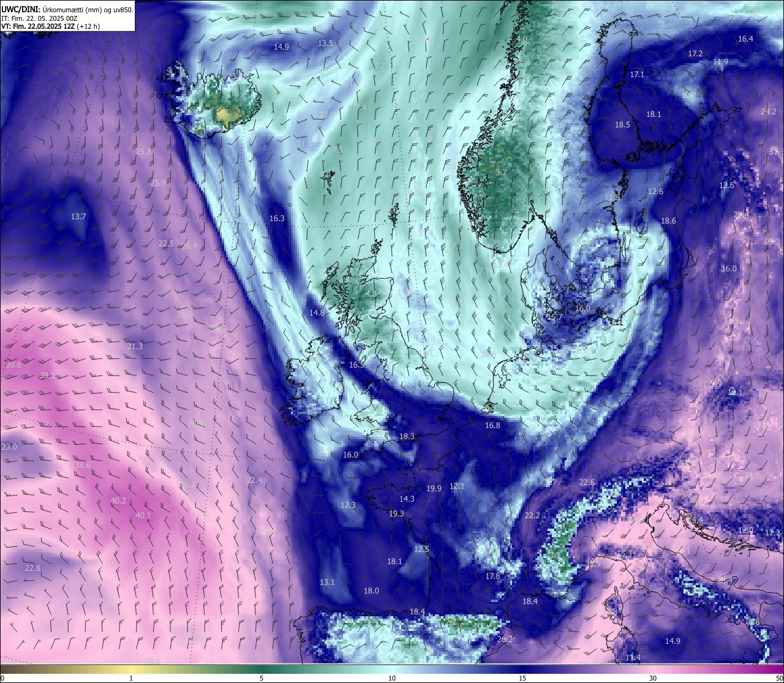784x683 pixels.
Task: Click the 12.3 value label
Action: tap(348, 505)
